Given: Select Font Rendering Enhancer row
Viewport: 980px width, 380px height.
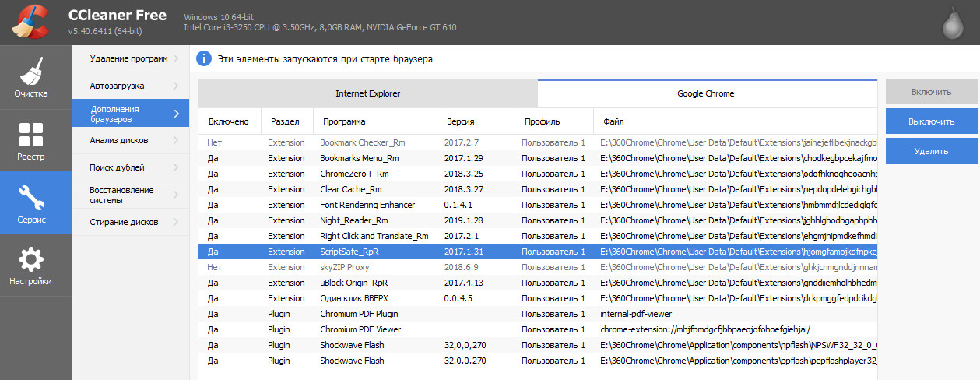Looking at the screenshot, I should (538, 205).
